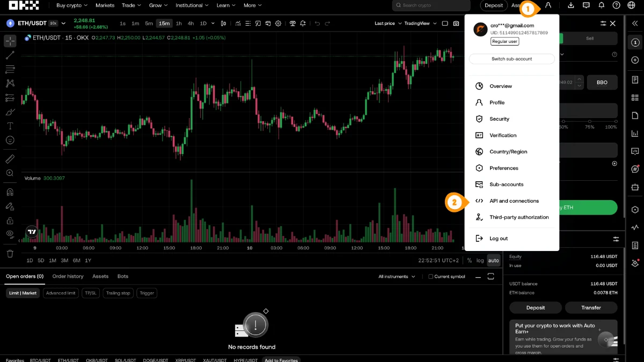Viewport: 644px width, 362px height.
Task: Select the crosshair cursor tool
Action: tap(10, 41)
